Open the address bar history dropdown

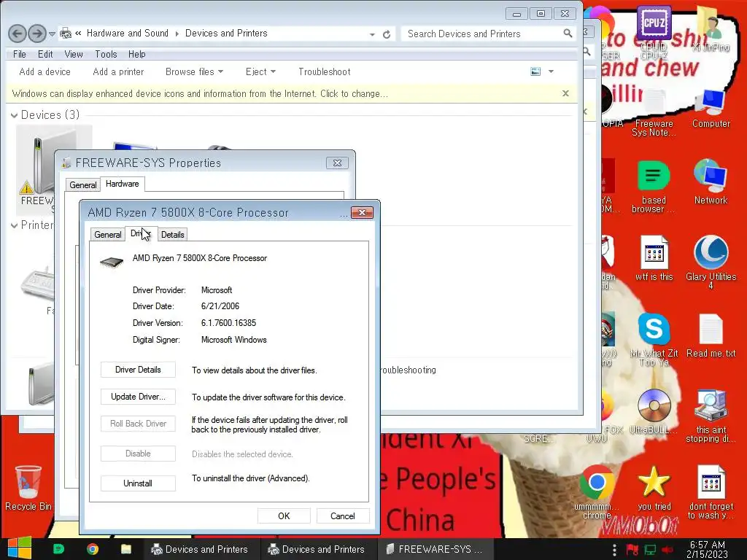[x=372, y=34]
